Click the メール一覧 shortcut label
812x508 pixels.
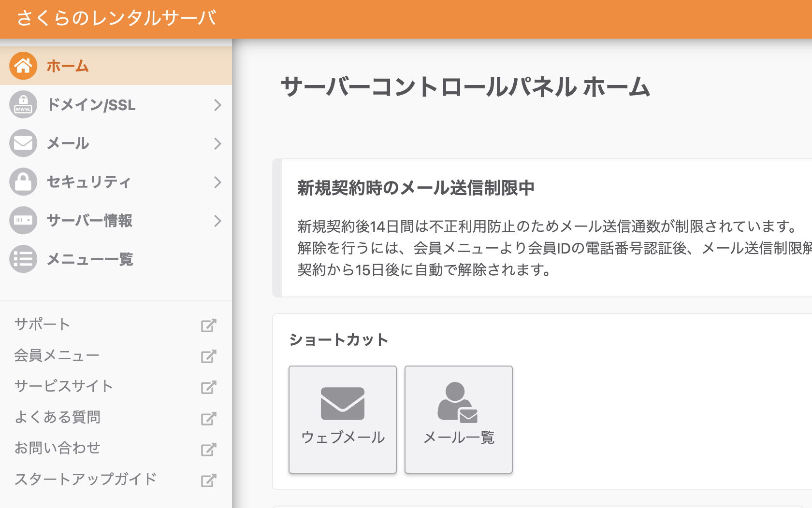[459, 437]
